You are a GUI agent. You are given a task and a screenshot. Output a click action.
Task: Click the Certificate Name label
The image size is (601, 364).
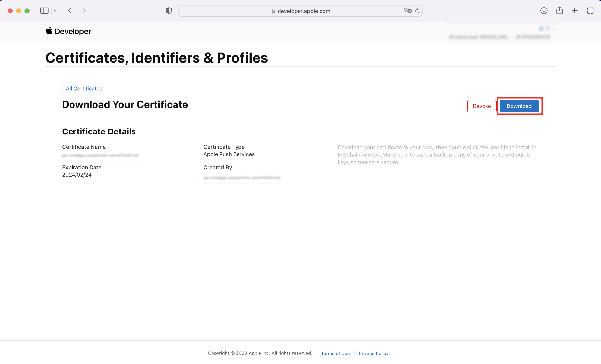[x=84, y=147]
